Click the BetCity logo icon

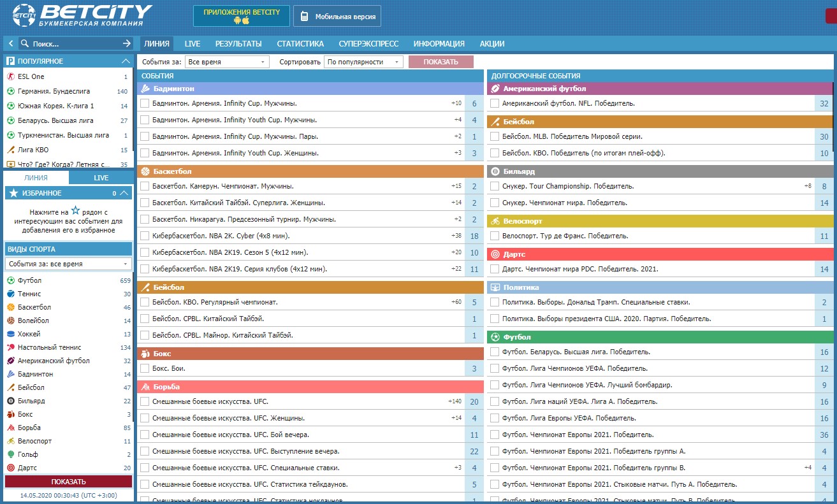24,16
